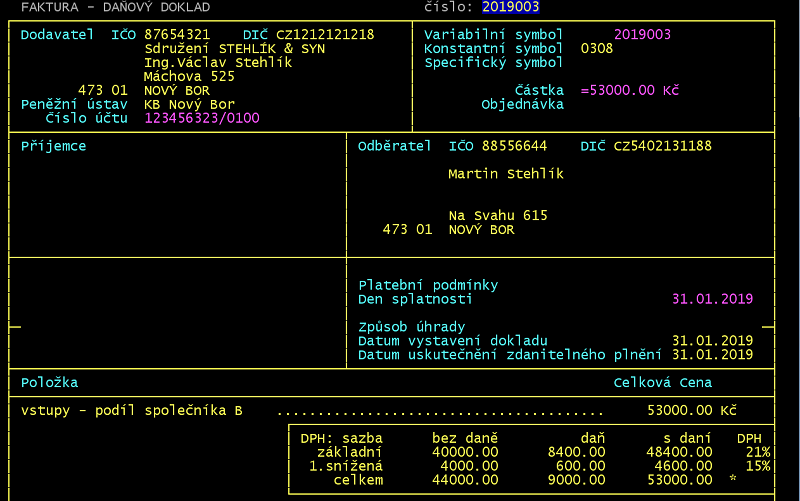800x501 pixels.
Task: Click the customer IČO 88556644
Action: [514, 146]
